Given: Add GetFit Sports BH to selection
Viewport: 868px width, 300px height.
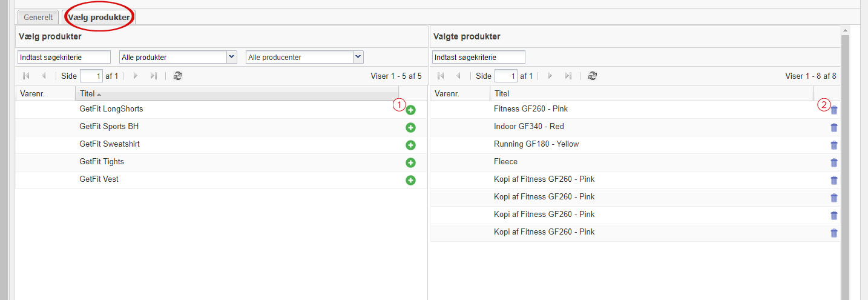Looking at the screenshot, I should coord(410,128).
